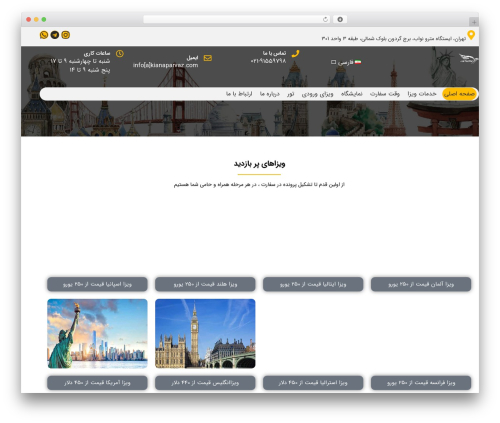Click the ویزاهای پر بازدید heading
The image size is (500, 423).
coord(259,164)
